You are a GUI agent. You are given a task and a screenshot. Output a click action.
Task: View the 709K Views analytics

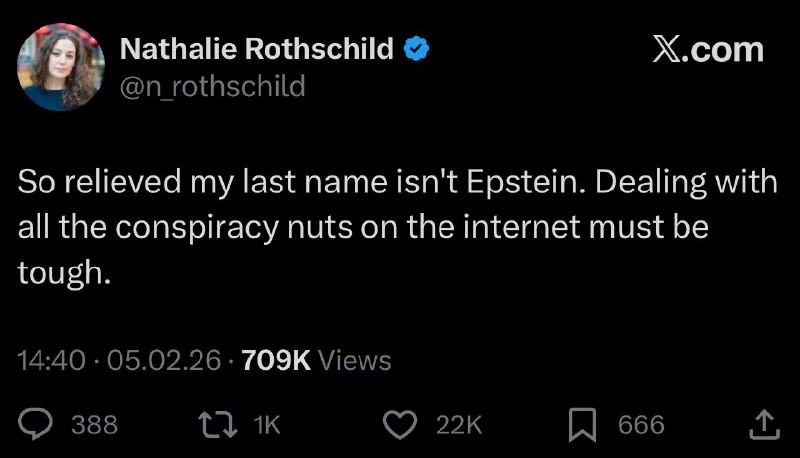317,360
